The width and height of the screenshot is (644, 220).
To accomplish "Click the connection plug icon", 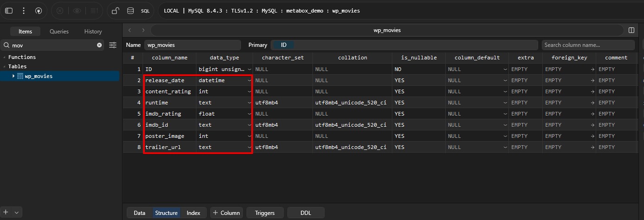I will coord(39,10).
